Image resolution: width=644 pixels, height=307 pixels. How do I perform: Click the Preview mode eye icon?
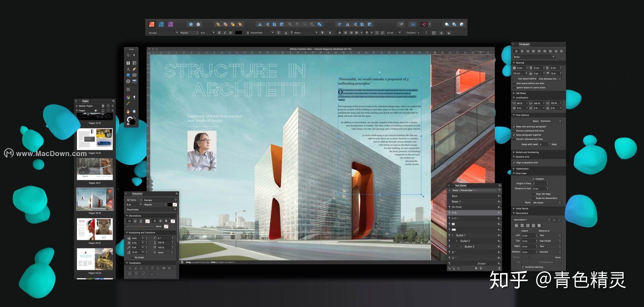[x=401, y=24]
